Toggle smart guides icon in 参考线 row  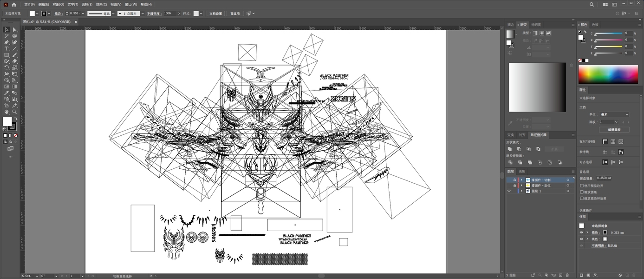tap(621, 152)
